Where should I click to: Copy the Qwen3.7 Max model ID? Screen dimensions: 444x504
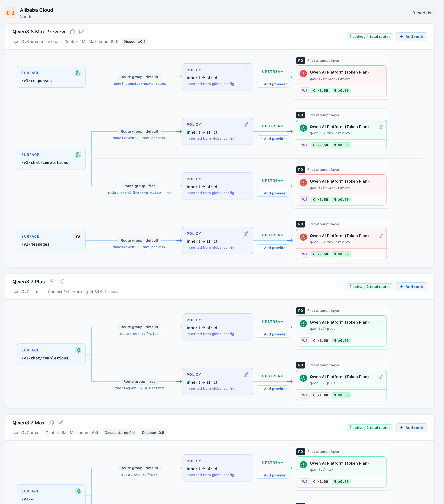pos(52,423)
